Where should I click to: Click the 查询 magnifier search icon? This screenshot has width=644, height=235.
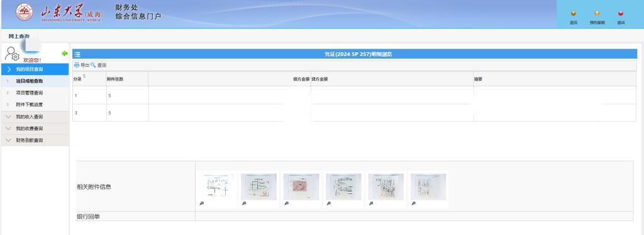click(x=93, y=65)
